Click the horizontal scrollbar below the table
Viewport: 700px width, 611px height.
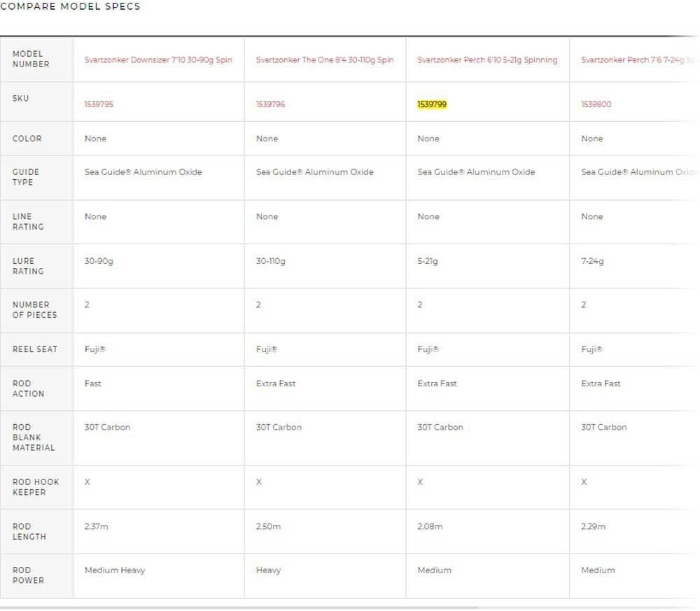point(238,608)
